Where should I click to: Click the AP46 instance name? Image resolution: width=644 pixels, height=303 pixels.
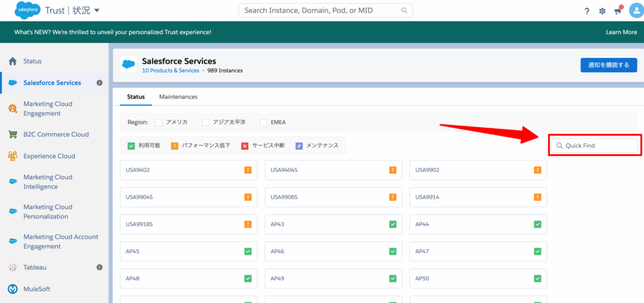[277, 251]
